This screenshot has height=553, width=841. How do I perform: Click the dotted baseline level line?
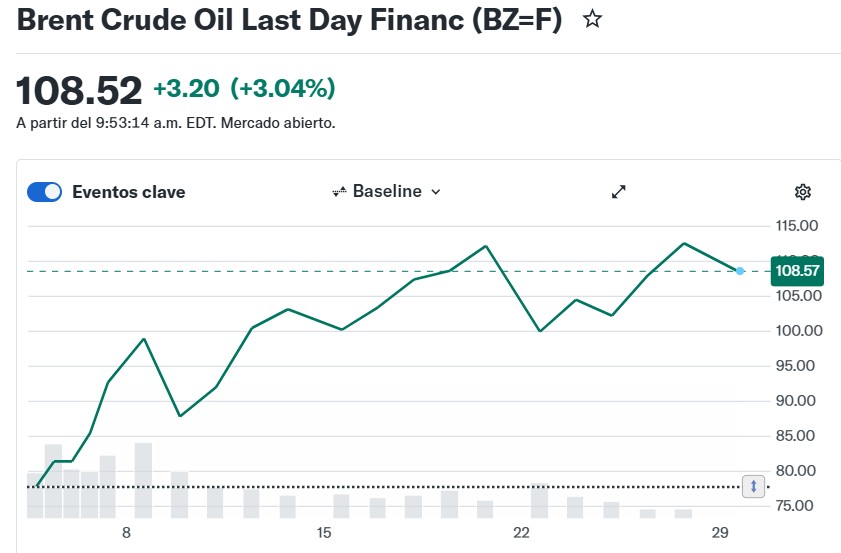point(400,487)
